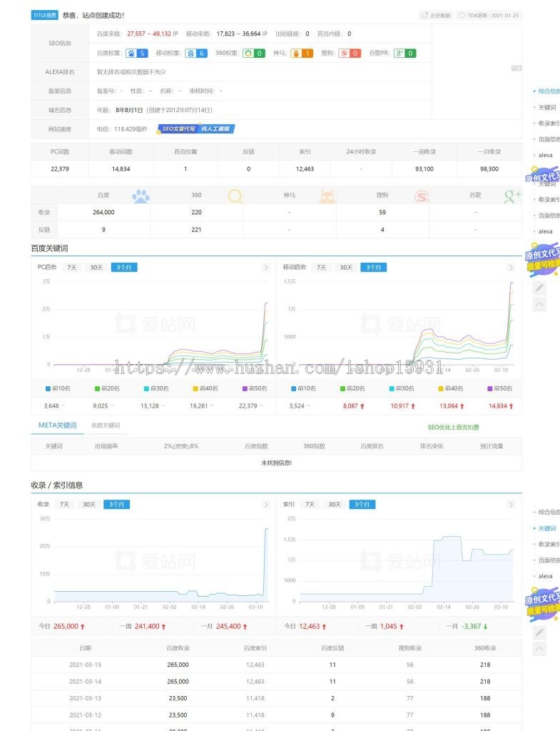Viewport: 560px width, 731px height.
Task: Switch 移动趋势 chart to 7天
Action: [x=322, y=268]
